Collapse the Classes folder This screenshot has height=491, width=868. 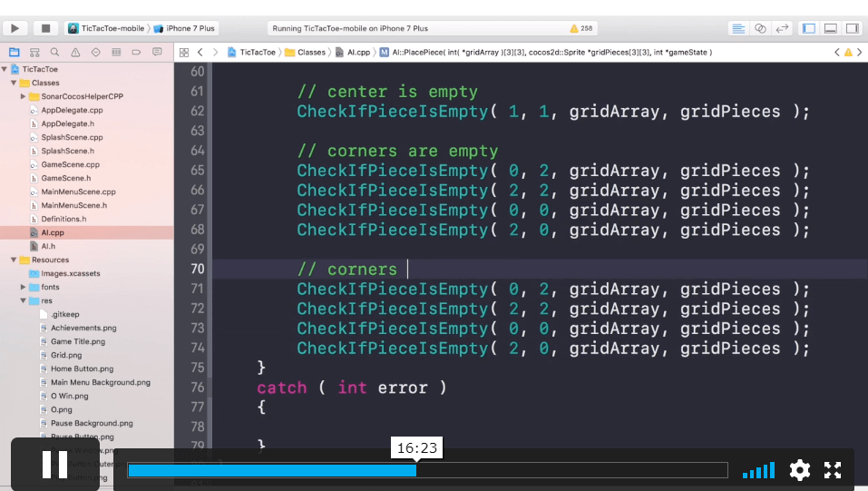pos(14,83)
